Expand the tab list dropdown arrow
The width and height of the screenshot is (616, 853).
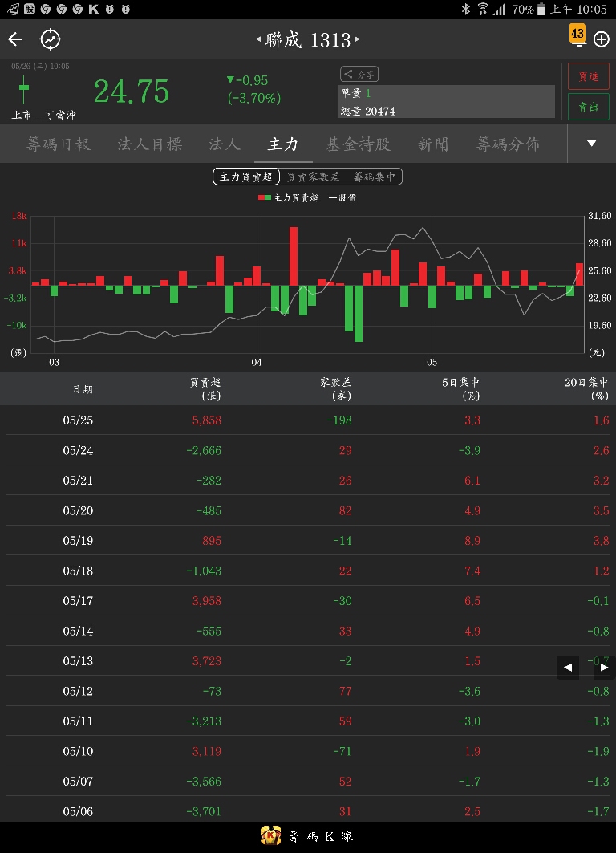(591, 144)
